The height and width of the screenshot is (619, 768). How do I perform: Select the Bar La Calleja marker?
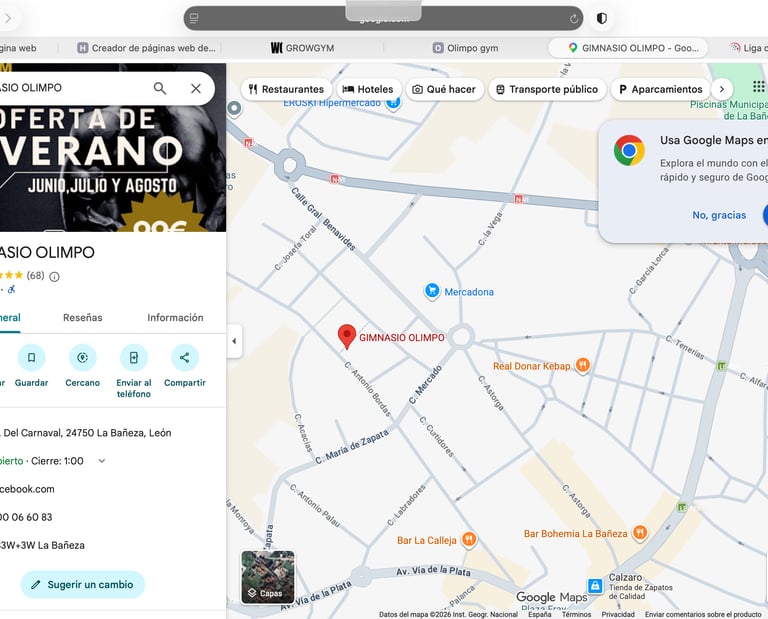(469, 540)
